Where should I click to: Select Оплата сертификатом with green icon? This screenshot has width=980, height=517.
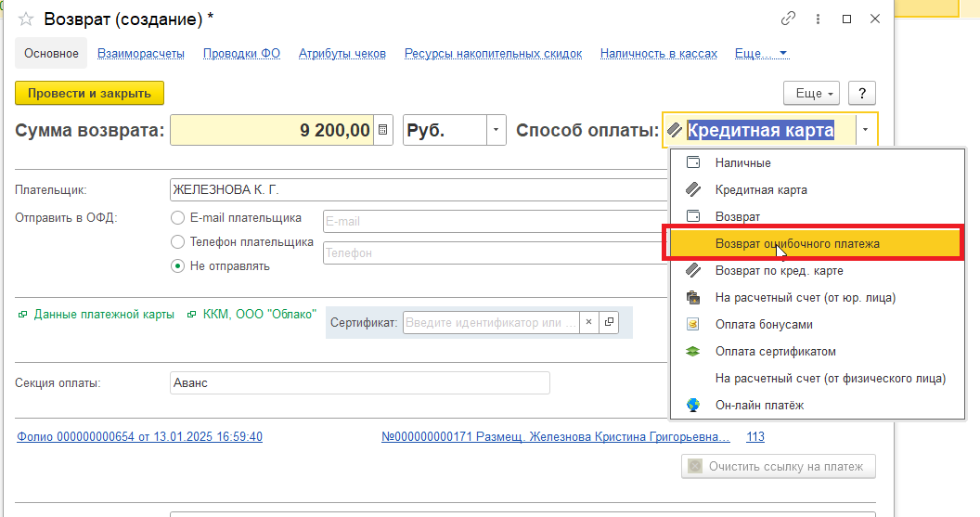pos(775,352)
